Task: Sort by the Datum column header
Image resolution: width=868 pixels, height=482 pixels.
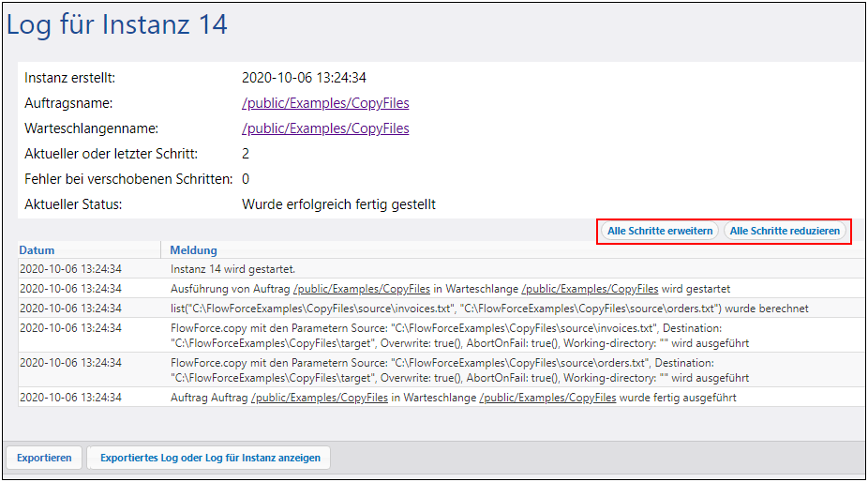Action: pos(37,250)
